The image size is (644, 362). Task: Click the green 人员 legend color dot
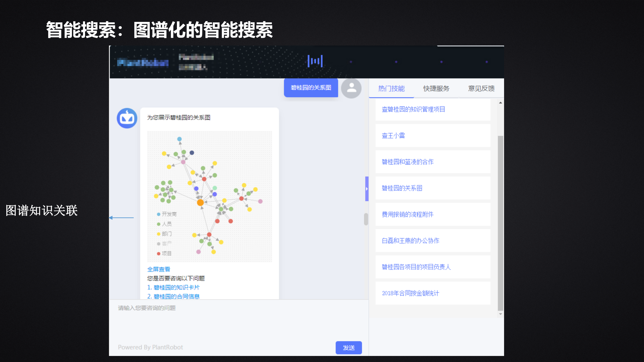pos(159,224)
